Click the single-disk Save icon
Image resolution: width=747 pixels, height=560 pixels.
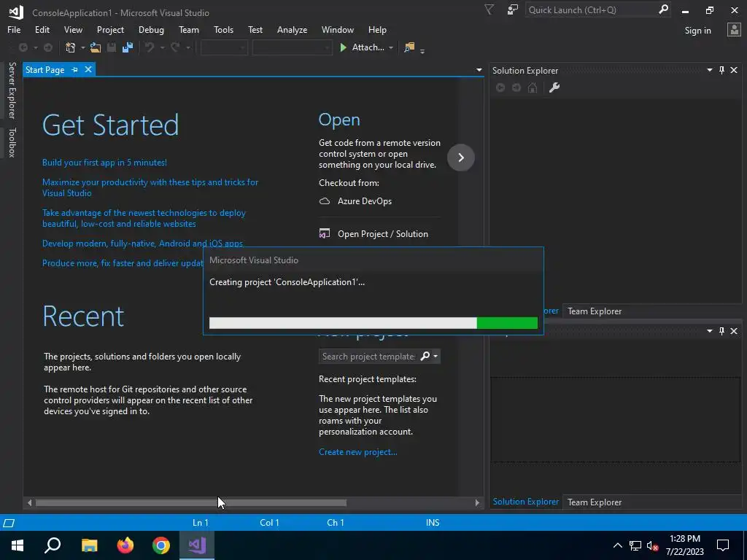click(112, 47)
